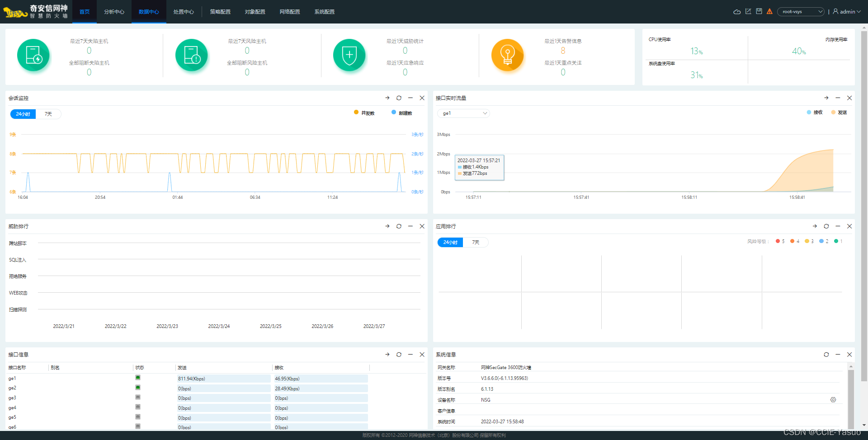Click the gear icon beside 设备名称 NSG
Viewport: 868px width, 440px height.
tap(833, 400)
